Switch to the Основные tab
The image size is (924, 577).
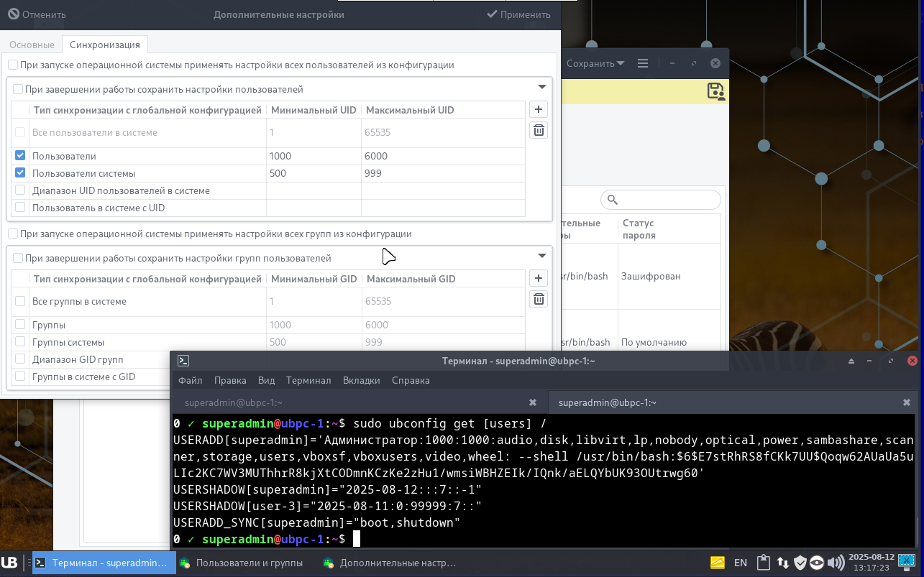coord(32,45)
